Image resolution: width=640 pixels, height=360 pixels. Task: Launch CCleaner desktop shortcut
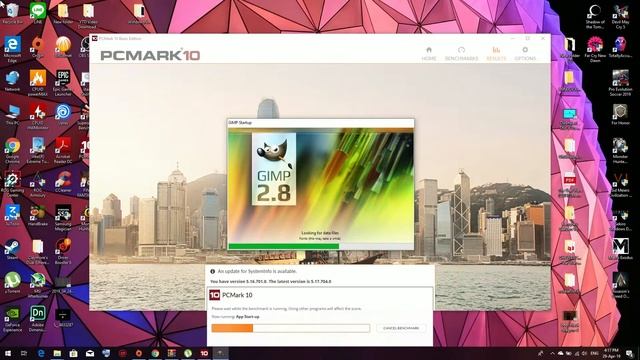(x=63, y=182)
